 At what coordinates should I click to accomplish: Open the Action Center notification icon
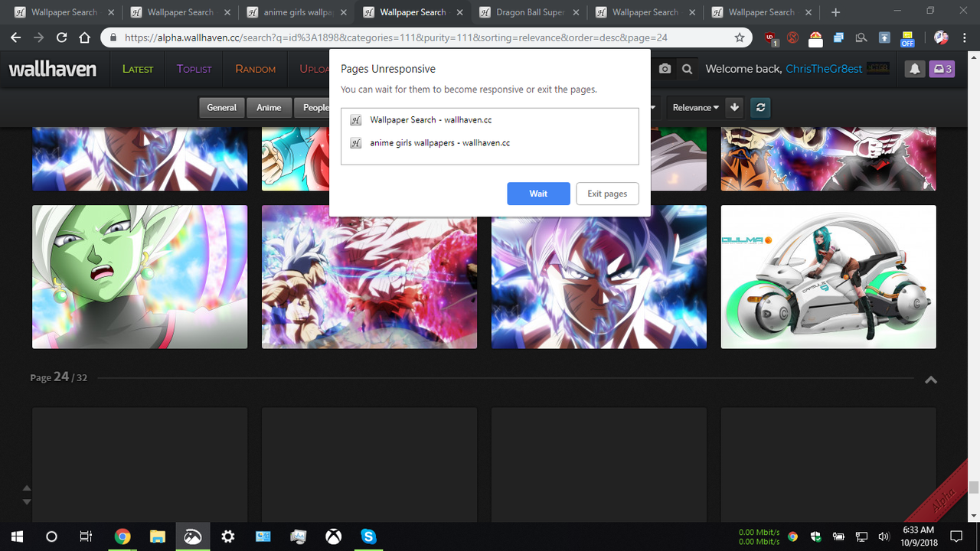[x=956, y=536]
